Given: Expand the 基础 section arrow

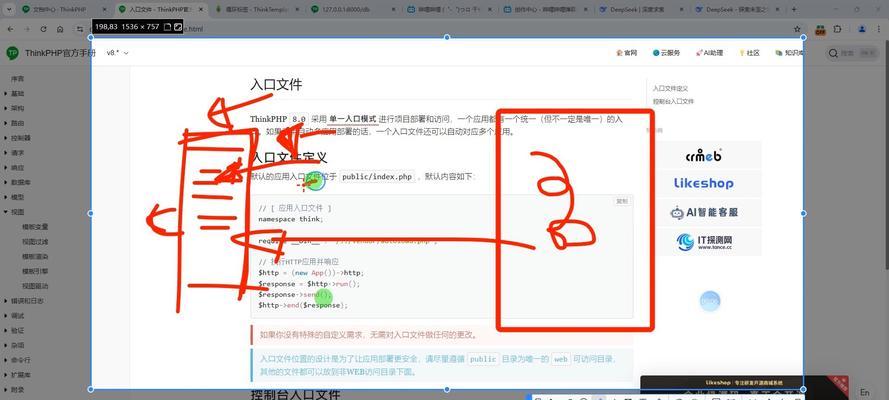Looking at the screenshot, I should click(x=6, y=93).
